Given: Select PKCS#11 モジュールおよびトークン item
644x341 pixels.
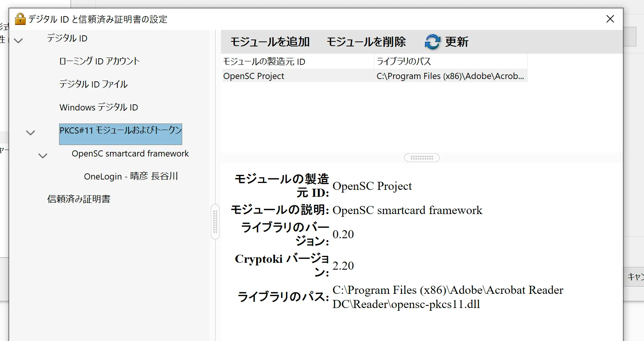Looking at the screenshot, I should click(120, 131).
